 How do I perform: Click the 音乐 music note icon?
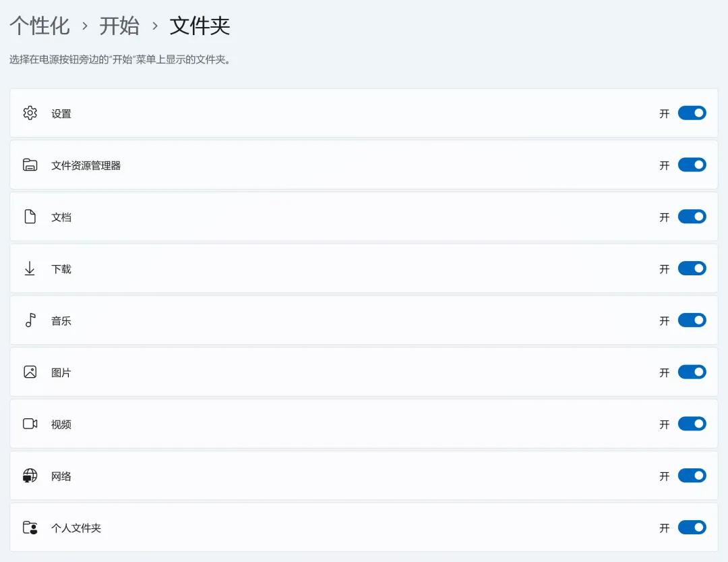(x=30, y=320)
